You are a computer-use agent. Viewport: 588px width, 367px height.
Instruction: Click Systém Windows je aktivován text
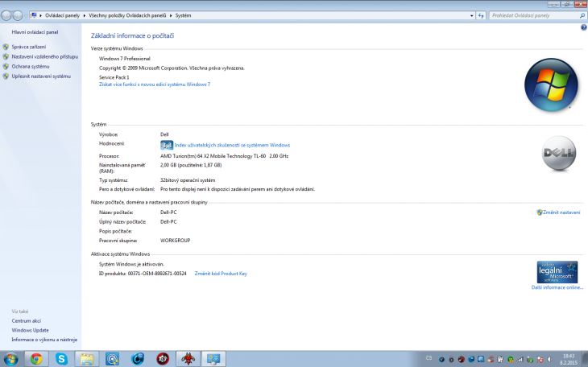pyautogui.click(x=131, y=264)
